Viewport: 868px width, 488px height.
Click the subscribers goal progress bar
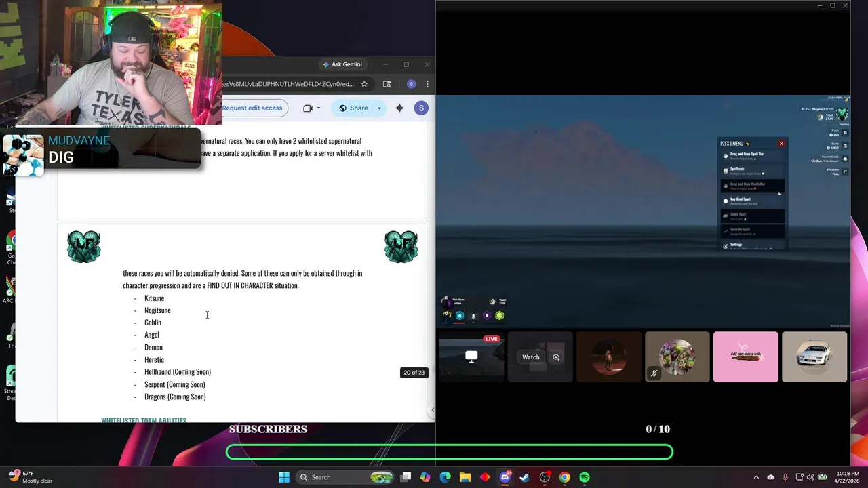pos(450,452)
